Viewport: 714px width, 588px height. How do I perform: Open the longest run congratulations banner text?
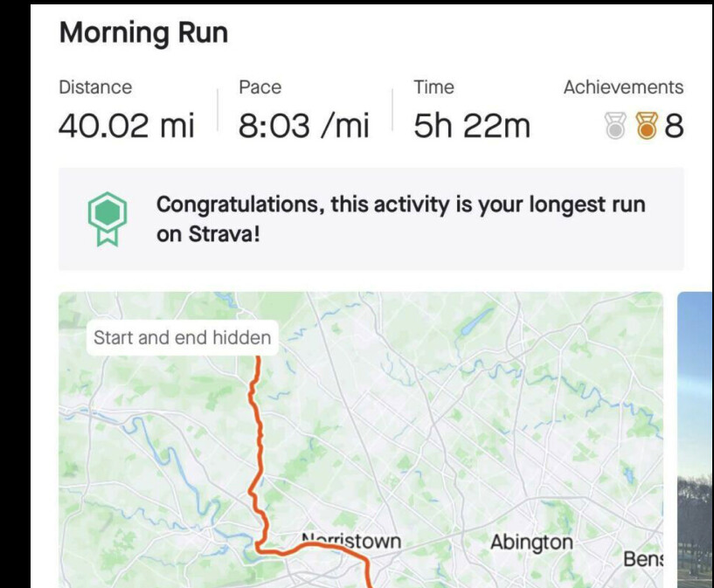point(400,218)
